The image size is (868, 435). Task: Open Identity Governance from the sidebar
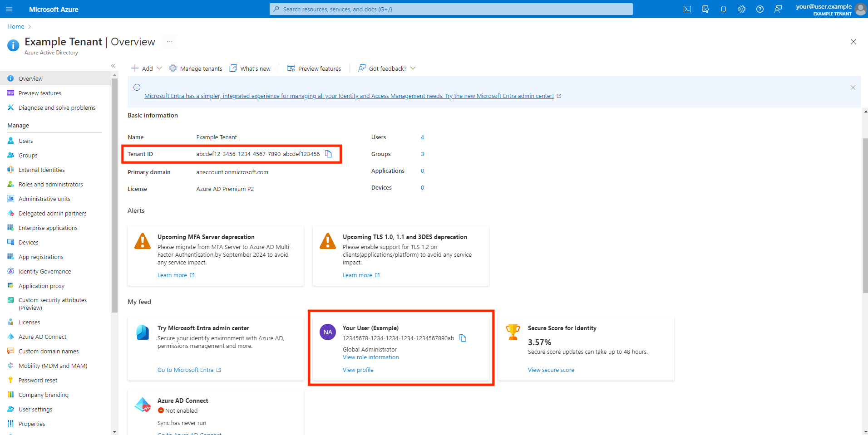[44, 271]
